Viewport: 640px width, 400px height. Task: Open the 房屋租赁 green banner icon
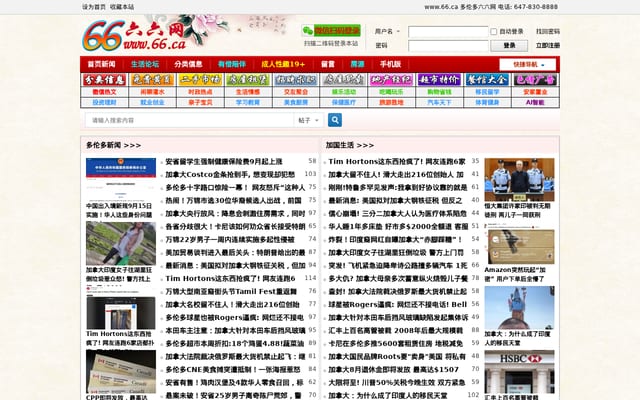pos(248,80)
